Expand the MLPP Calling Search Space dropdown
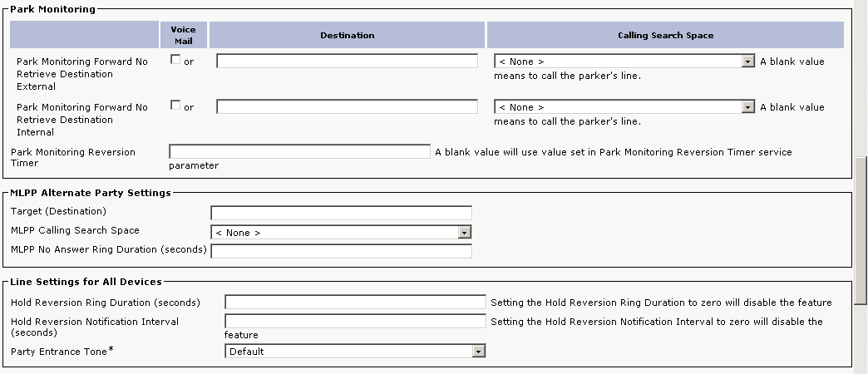 (341, 233)
